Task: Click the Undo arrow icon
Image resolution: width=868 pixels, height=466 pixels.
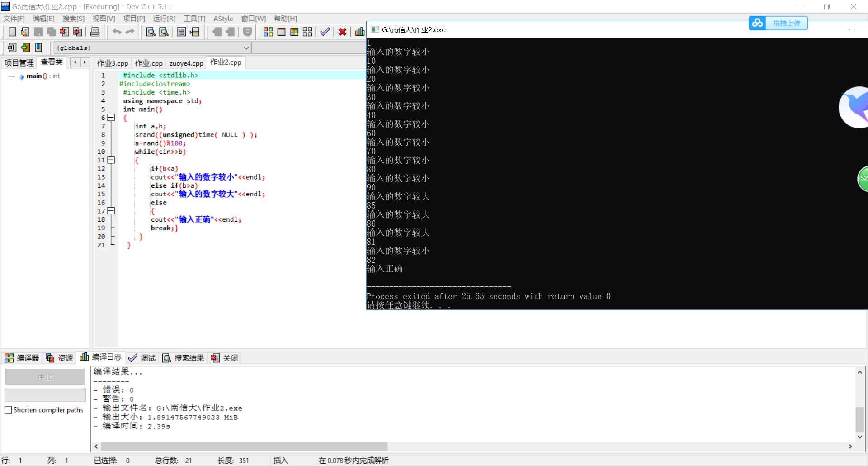Action: click(x=117, y=32)
